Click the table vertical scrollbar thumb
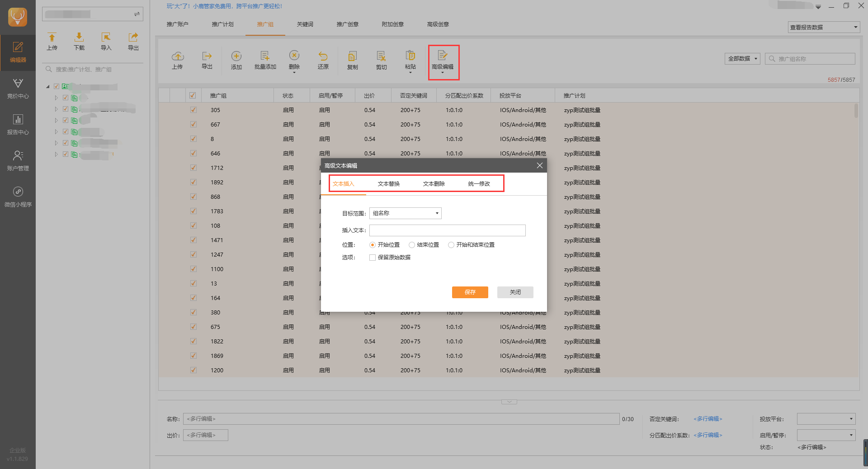Viewport: 868px width, 469px height. coord(856,111)
